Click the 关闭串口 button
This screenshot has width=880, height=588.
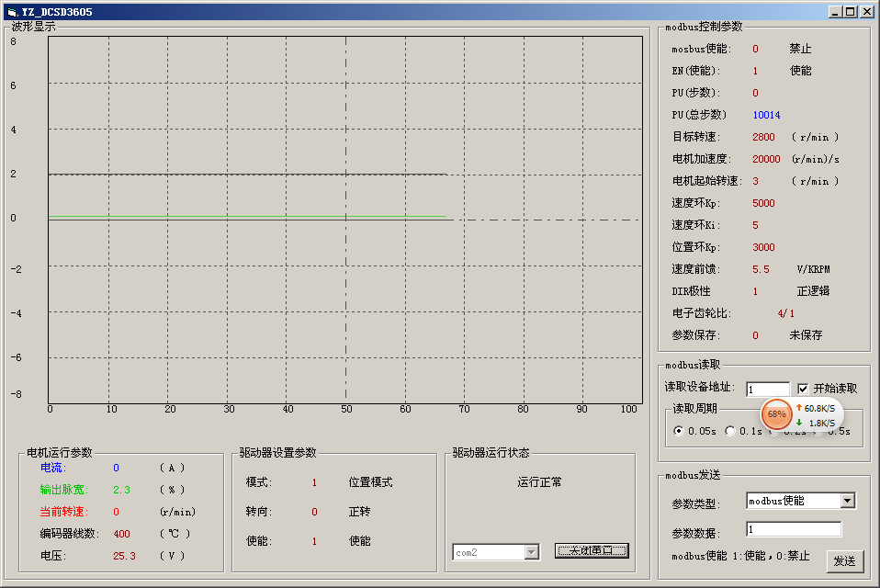(592, 551)
